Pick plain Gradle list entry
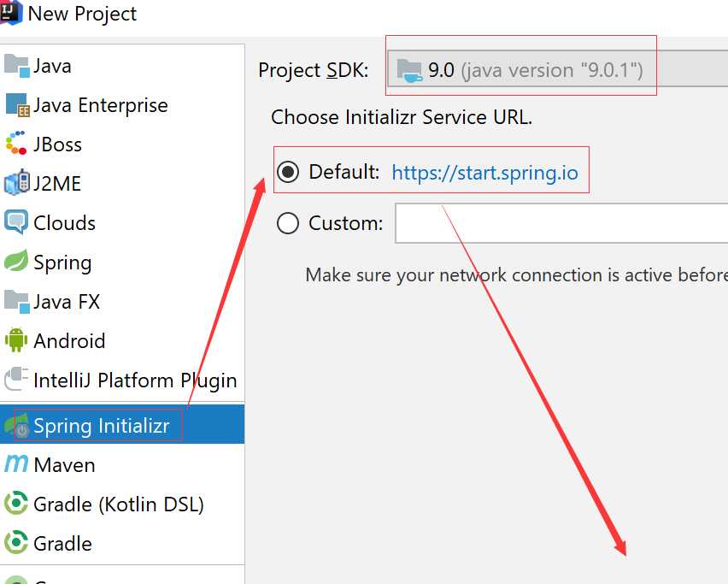Image resolution: width=728 pixels, height=584 pixels. tap(62, 544)
